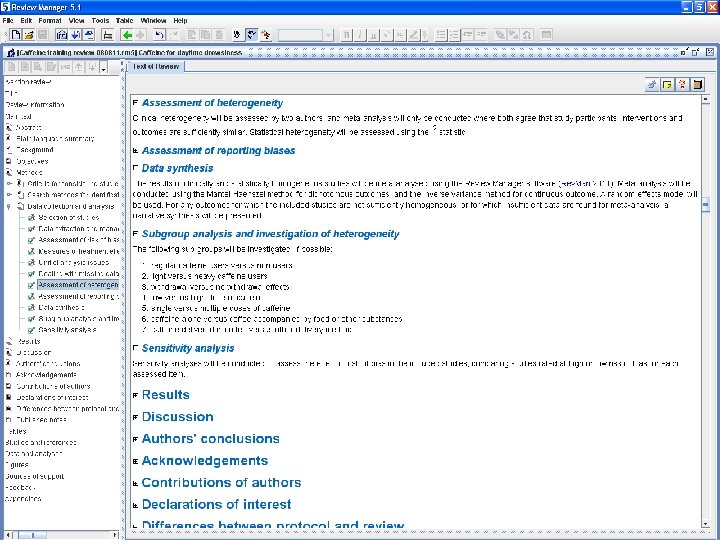This screenshot has width=720, height=540.
Task: Expand the Authors' conclusions heading in the text
Action: pos(135,439)
